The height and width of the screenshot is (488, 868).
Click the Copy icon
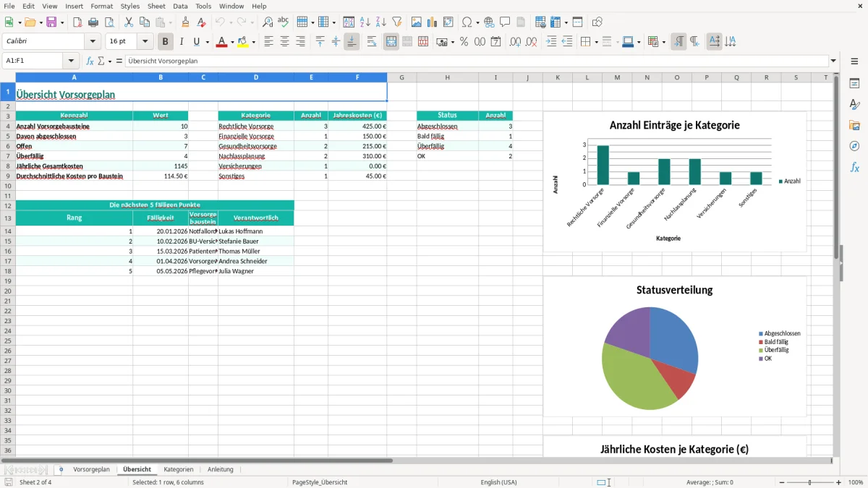pyautogui.click(x=144, y=22)
